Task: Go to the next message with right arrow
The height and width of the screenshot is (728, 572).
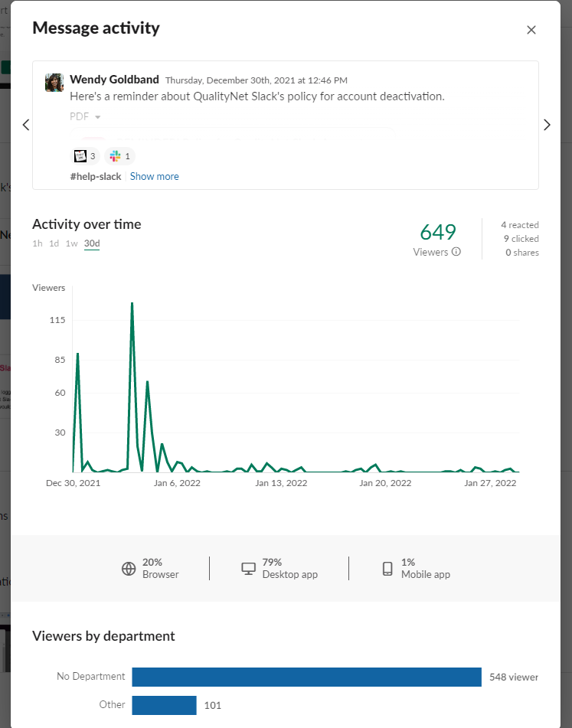Action: tap(547, 125)
